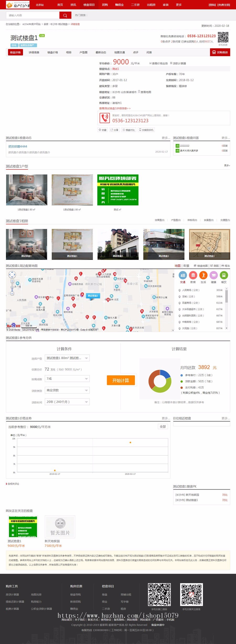Viewport: 236px width, 644px height.
Task: Click 扫描到手机 button
Action: pyautogui.click(x=146, y=130)
